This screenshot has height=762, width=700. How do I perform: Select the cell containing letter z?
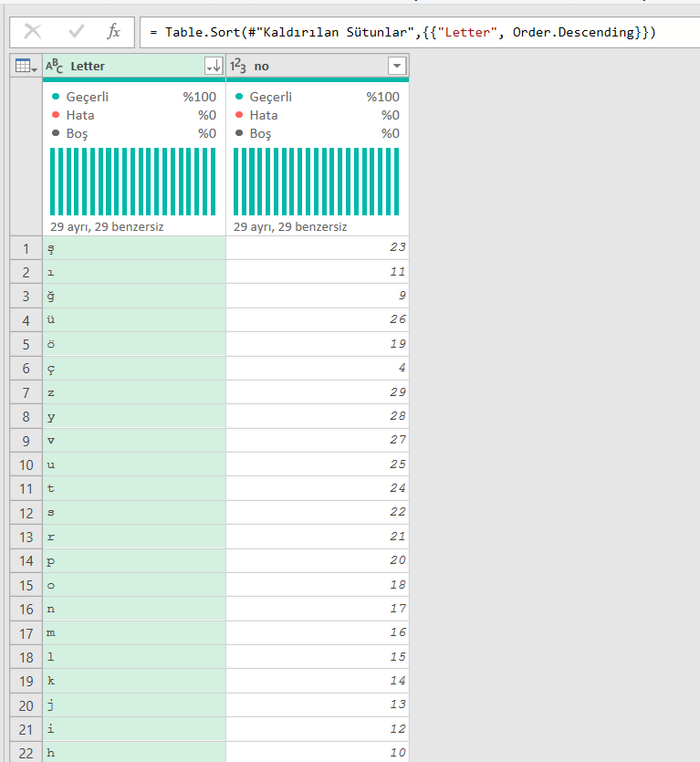coord(134,392)
